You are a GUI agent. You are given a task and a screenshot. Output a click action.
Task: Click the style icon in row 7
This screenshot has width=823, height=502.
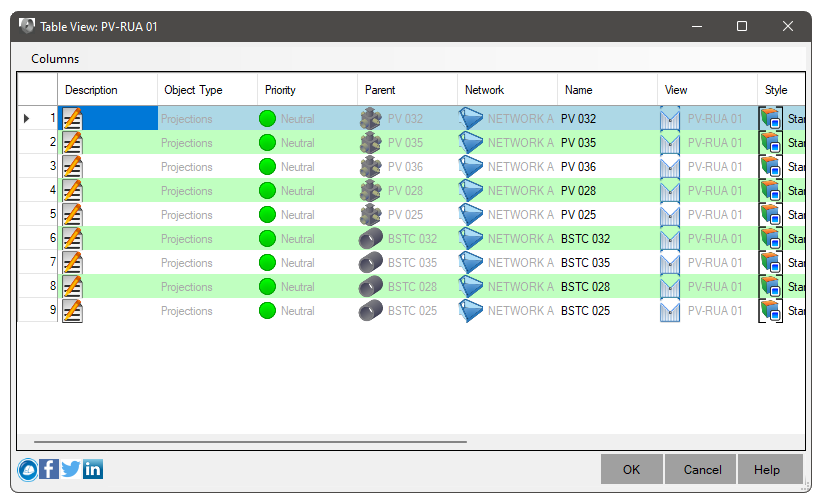[x=770, y=263]
